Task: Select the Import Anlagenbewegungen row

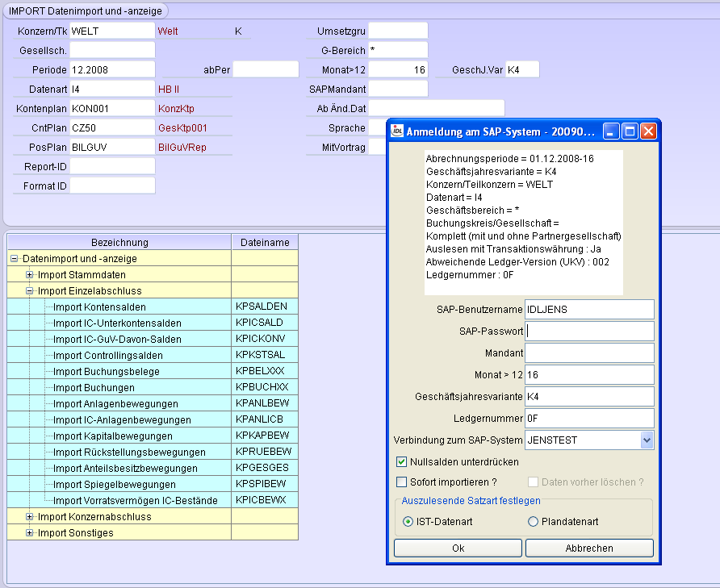Action: 153,403
